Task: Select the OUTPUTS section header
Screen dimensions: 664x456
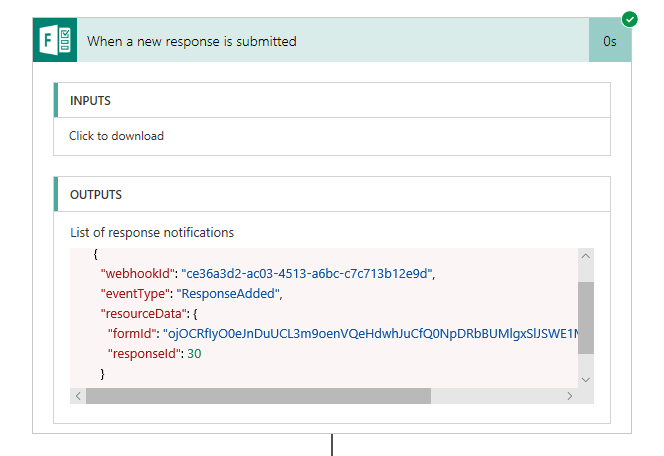Action: [96, 194]
